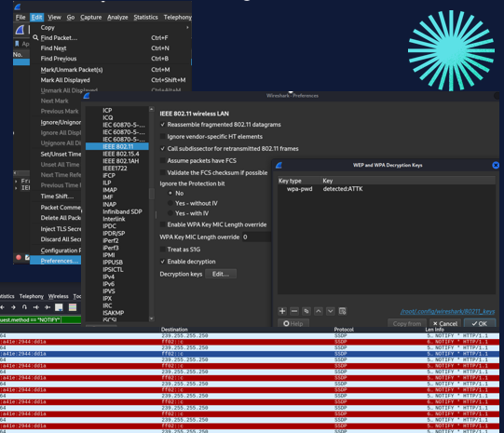Image resolution: width=504 pixels, height=433 pixels.
Task: Open the File menu
Action: (x=20, y=18)
